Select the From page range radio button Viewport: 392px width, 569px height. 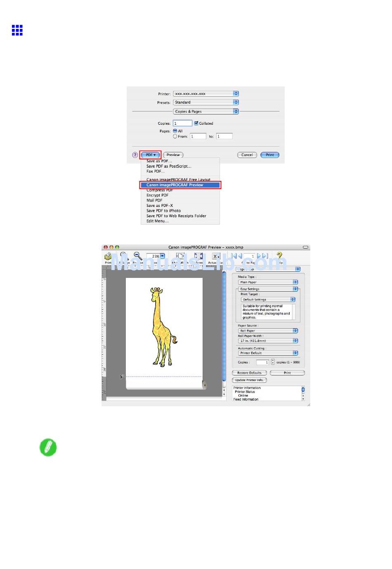click(175, 136)
